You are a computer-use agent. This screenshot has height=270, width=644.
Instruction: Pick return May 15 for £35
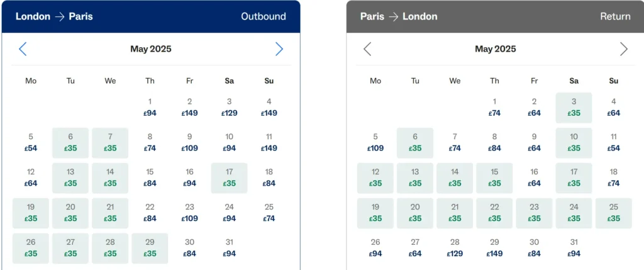[494, 178]
